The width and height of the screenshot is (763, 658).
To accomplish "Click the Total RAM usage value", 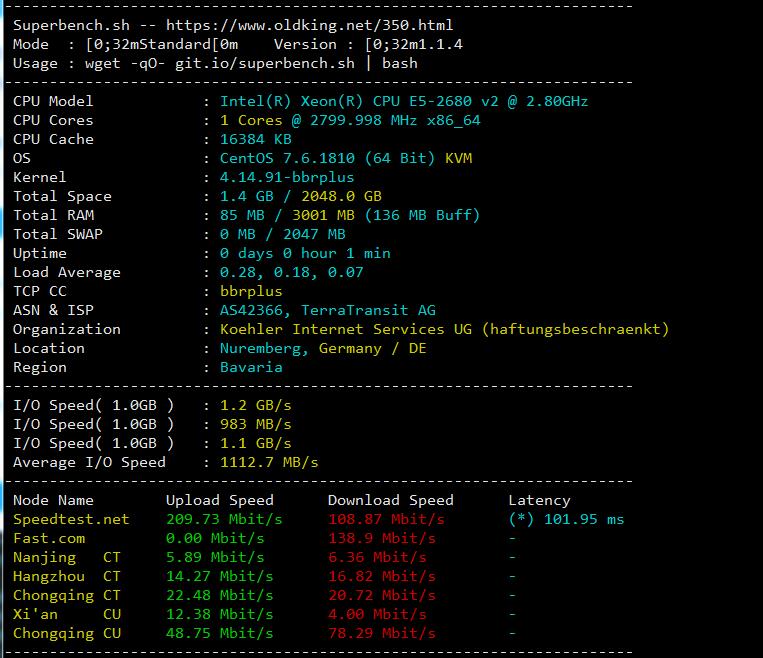I will pos(350,215).
